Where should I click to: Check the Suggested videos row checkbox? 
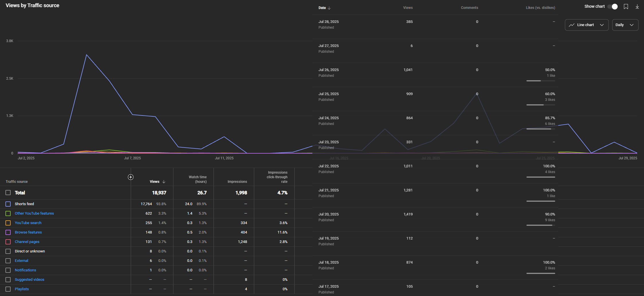tap(8, 280)
